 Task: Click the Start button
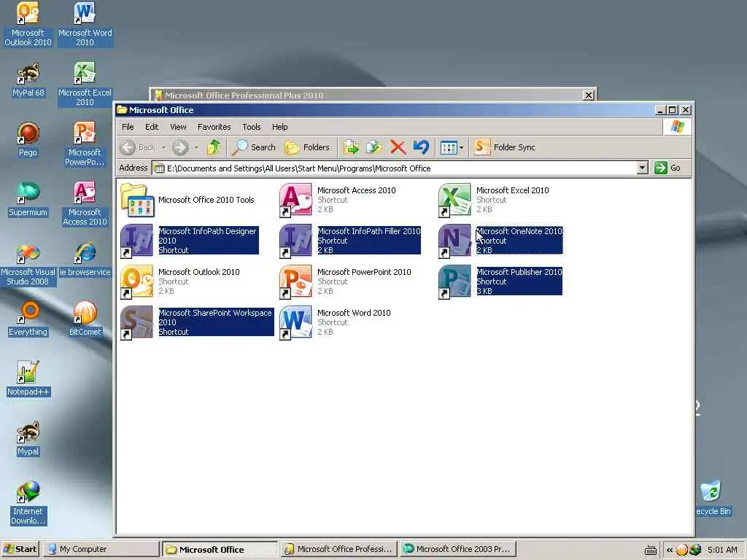(x=20, y=549)
